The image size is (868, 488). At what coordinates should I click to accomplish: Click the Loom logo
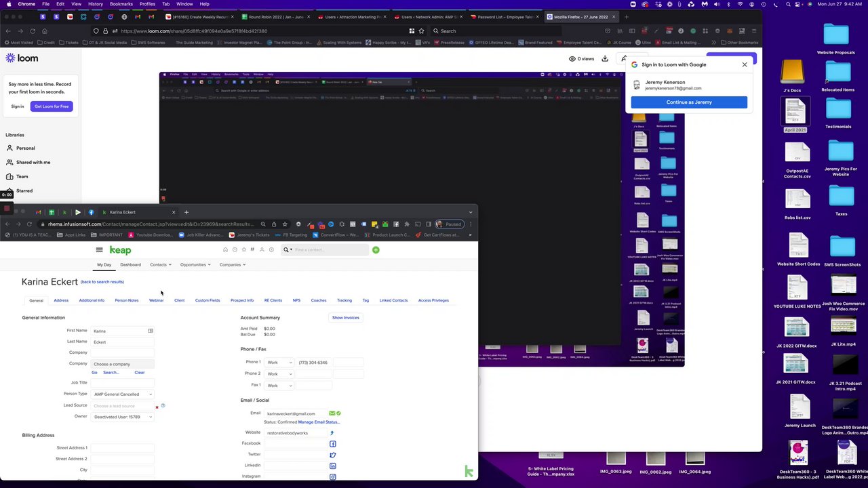(x=22, y=58)
